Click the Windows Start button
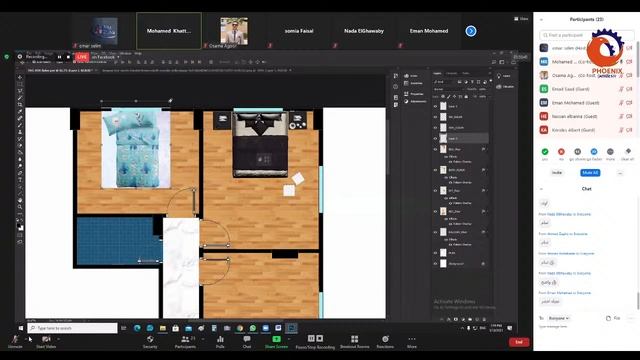The width and height of the screenshot is (640, 360). (x=21, y=328)
